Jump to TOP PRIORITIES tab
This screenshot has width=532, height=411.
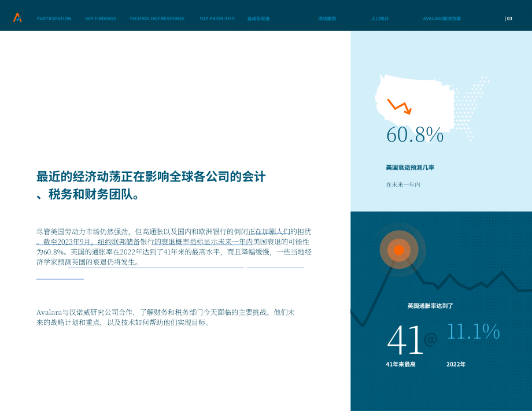click(x=217, y=18)
